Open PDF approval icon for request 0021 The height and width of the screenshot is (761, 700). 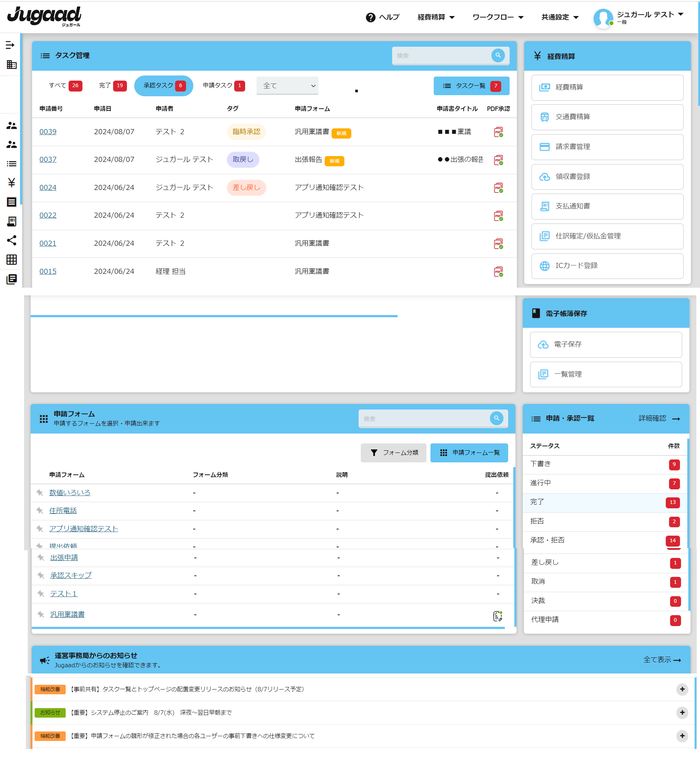pos(498,244)
